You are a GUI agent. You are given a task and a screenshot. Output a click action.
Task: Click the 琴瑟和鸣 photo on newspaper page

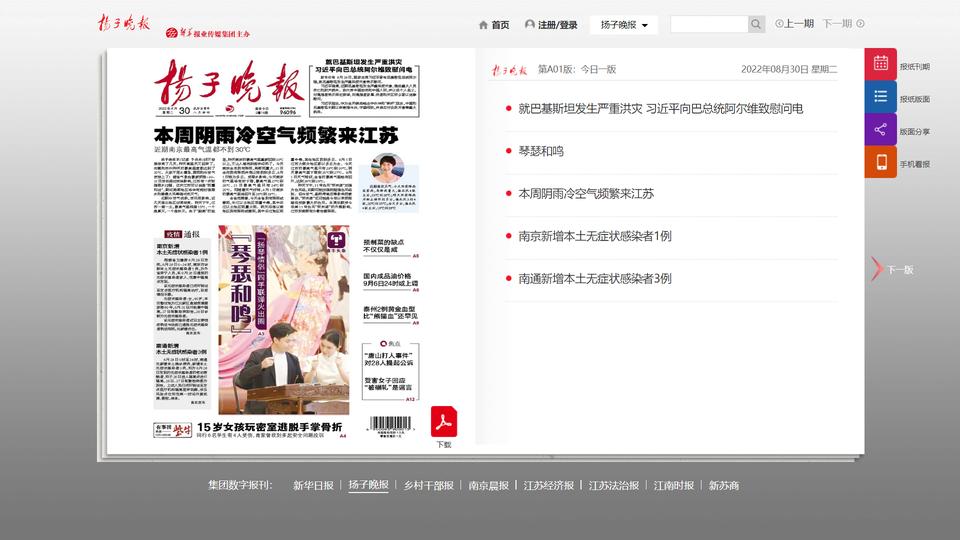click(283, 320)
